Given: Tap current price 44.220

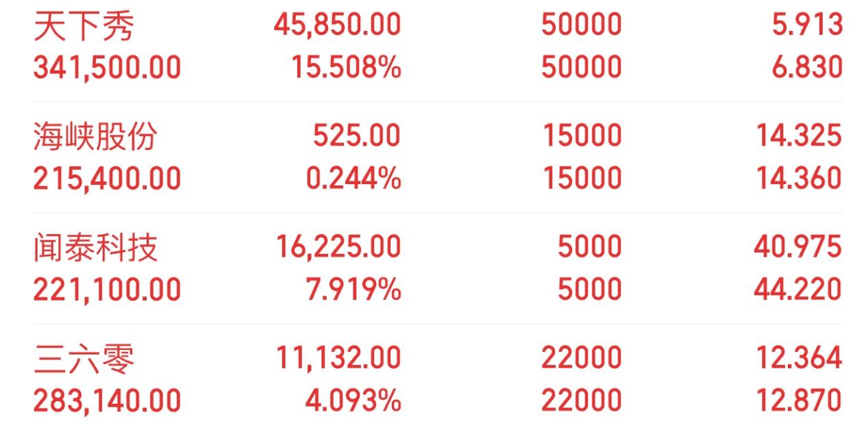Looking at the screenshot, I should (x=798, y=290).
